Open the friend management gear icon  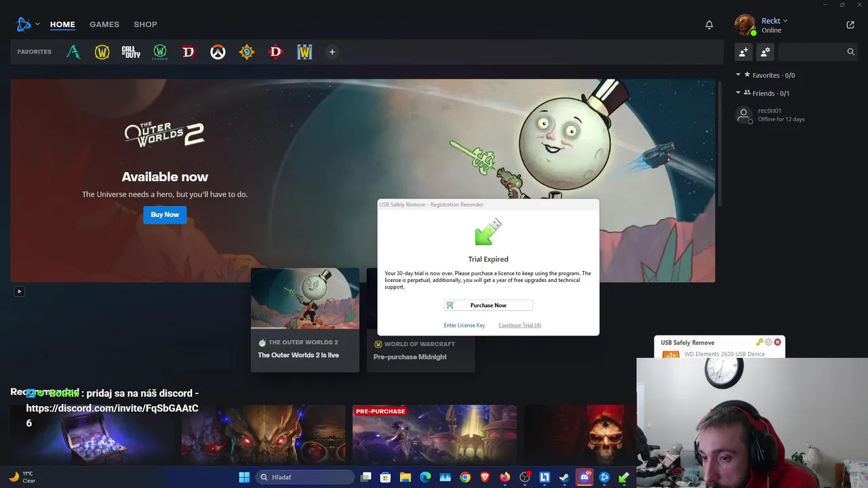pyautogui.click(x=766, y=52)
